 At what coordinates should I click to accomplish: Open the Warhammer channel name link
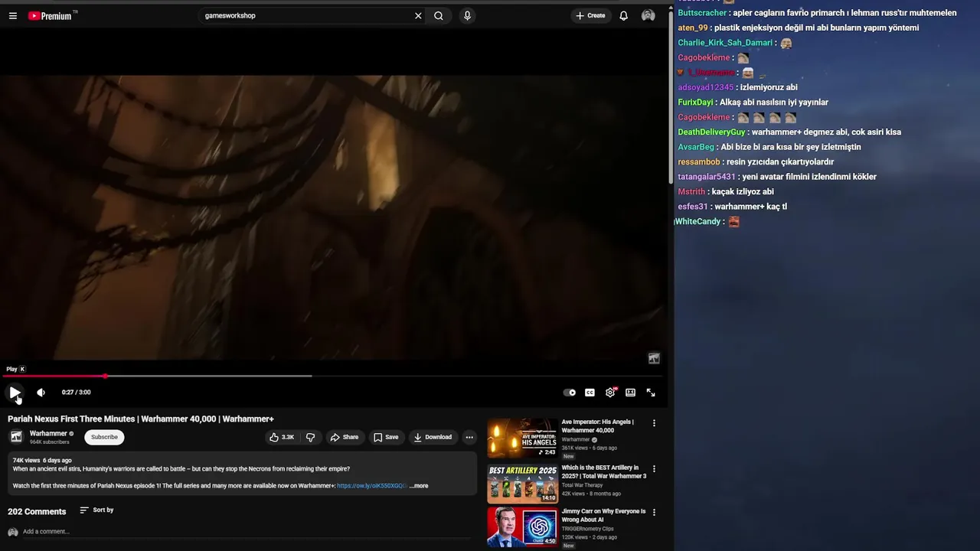click(48, 433)
